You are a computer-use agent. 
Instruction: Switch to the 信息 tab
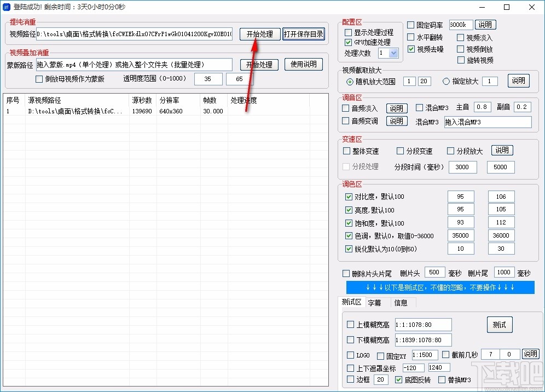click(401, 302)
